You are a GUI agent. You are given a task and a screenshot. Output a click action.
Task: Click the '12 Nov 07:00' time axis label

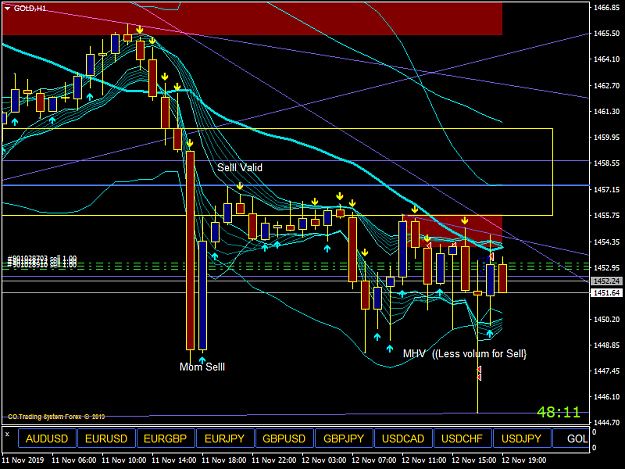pos(374,460)
